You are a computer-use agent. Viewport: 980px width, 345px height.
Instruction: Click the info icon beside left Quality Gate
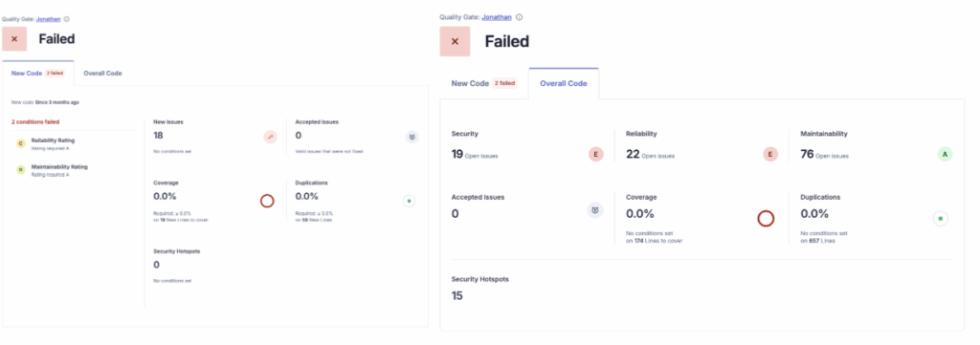point(67,19)
